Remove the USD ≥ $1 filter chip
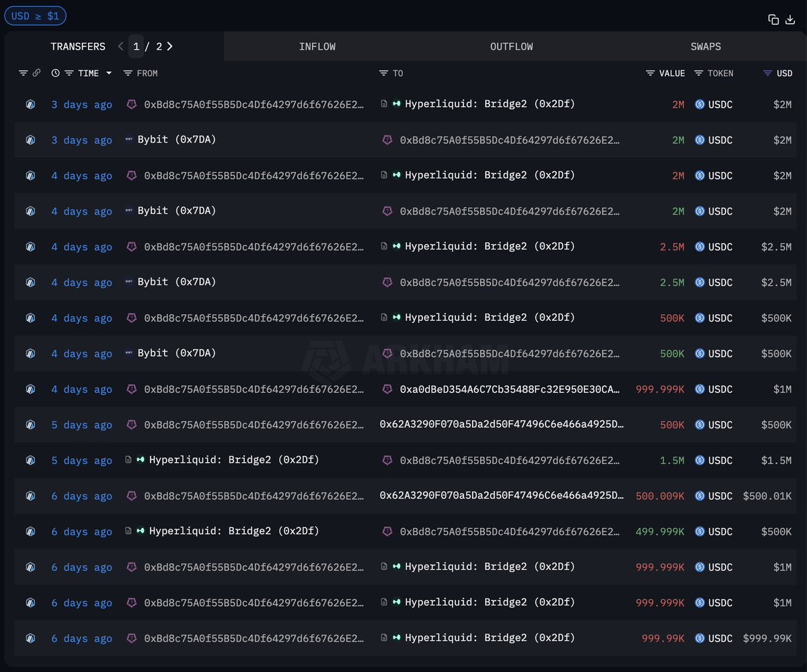 point(35,15)
